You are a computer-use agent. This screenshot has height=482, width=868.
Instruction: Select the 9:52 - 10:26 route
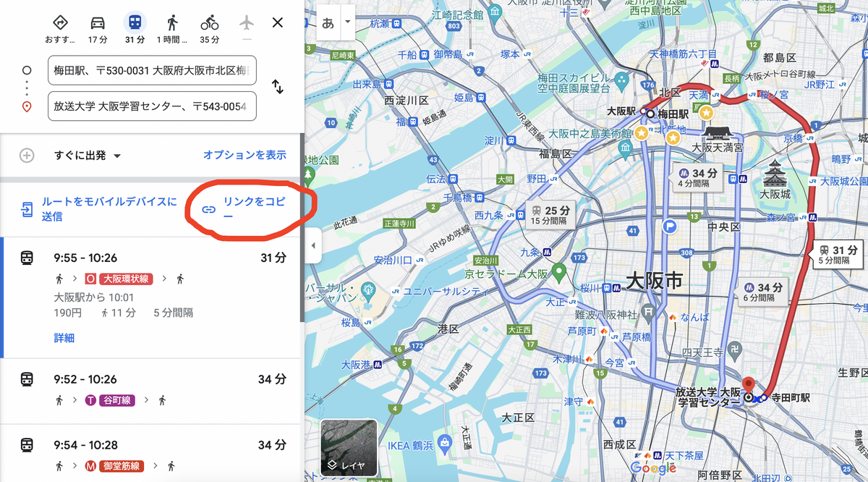coord(150,391)
